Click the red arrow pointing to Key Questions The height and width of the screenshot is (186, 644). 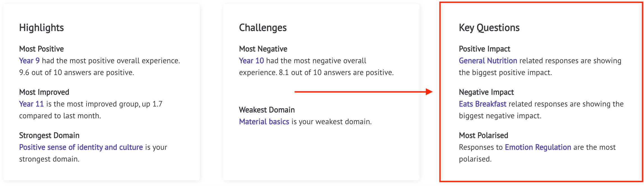[364, 92]
